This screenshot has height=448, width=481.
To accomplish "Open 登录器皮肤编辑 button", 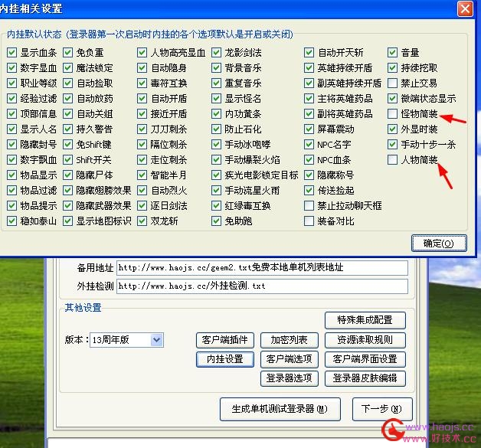I will 365,378.
